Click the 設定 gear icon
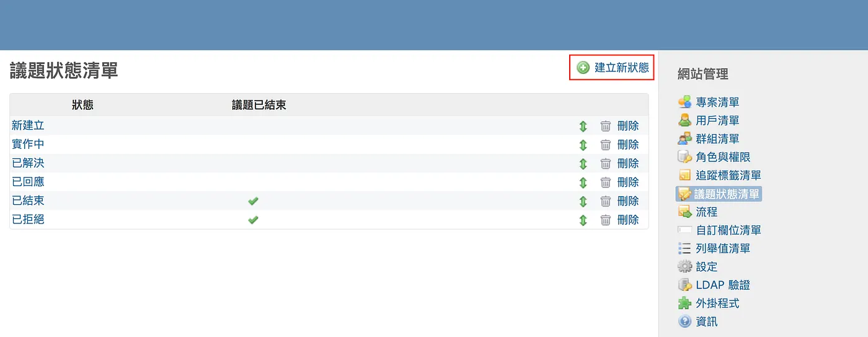Image resolution: width=868 pixels, height=337 pixels. (684, 267)
